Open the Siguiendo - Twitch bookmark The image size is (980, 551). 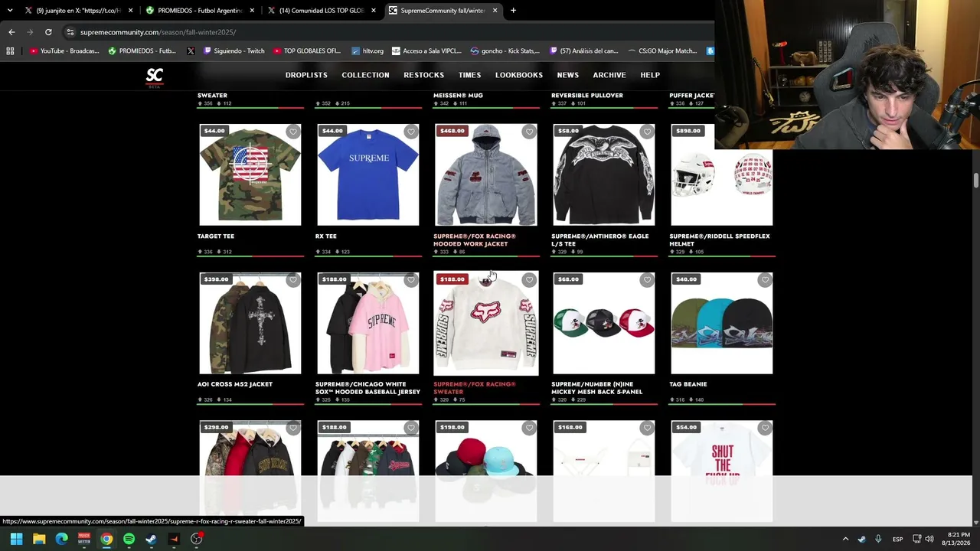tap(234, 51)
